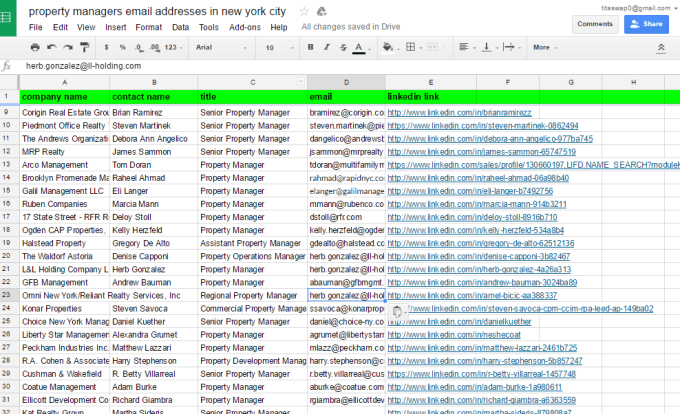Click the Comments button
This screenshot has width=680, height=414.
coord(595,24)
